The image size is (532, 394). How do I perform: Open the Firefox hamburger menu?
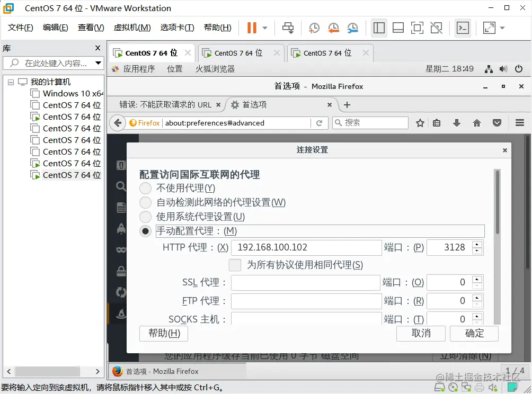519,123
